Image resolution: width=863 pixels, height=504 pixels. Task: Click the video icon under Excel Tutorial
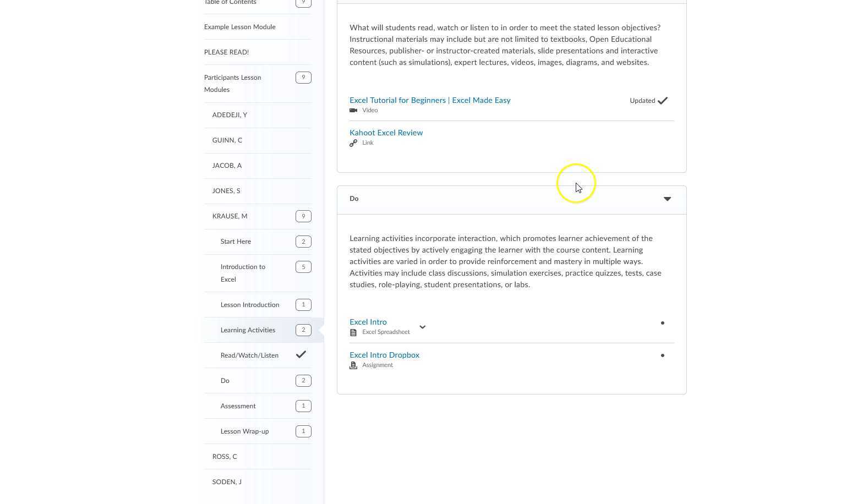click(353, 111)
